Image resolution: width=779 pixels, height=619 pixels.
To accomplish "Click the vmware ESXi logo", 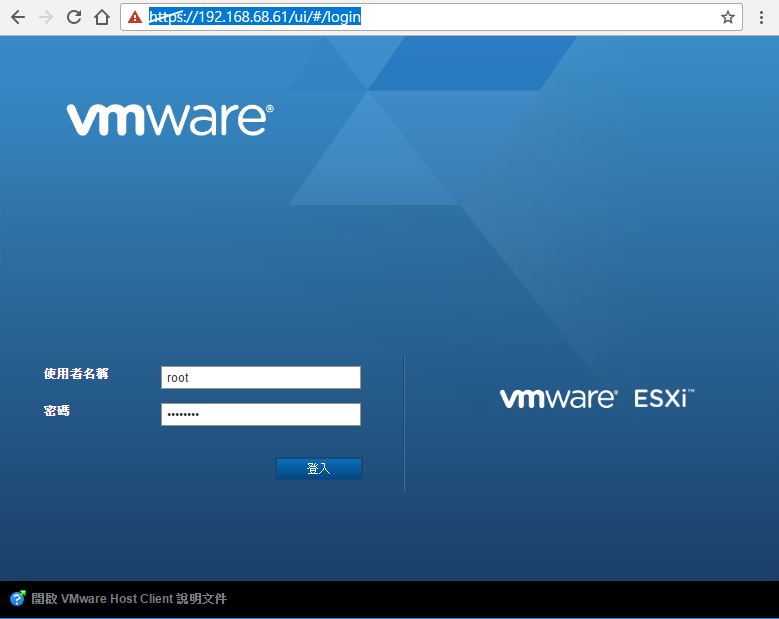I will pos(597,398).
